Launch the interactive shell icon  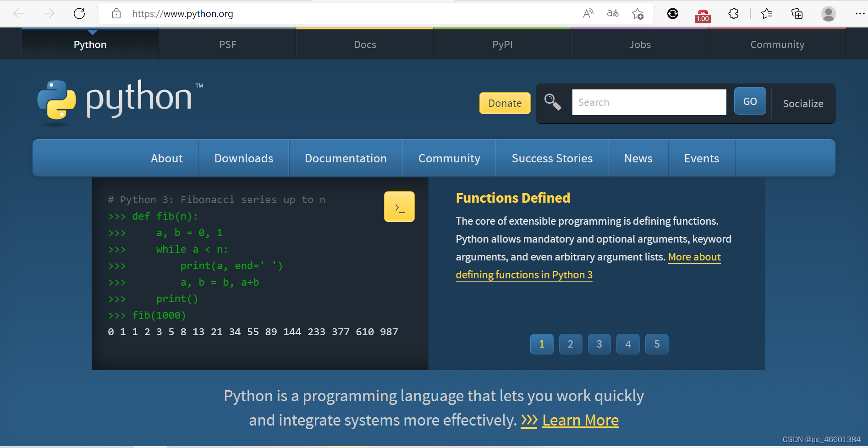(x=399, y=207)
